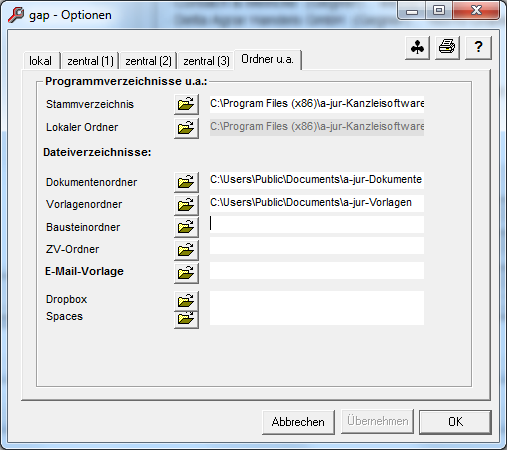Browse folder for Stammverzeichnis

click(x=186, y=104)
